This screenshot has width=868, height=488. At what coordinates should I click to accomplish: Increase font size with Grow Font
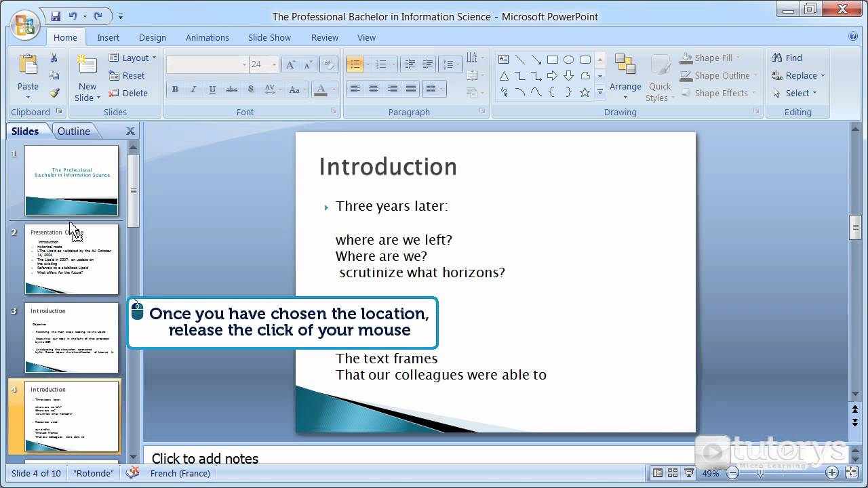(x=290, y=65)
